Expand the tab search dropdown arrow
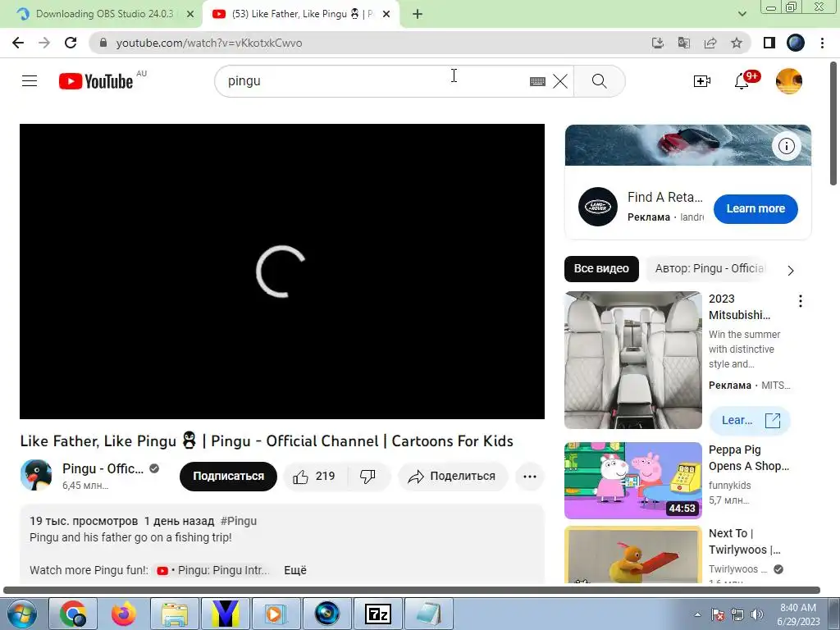 tap(742, 14)
